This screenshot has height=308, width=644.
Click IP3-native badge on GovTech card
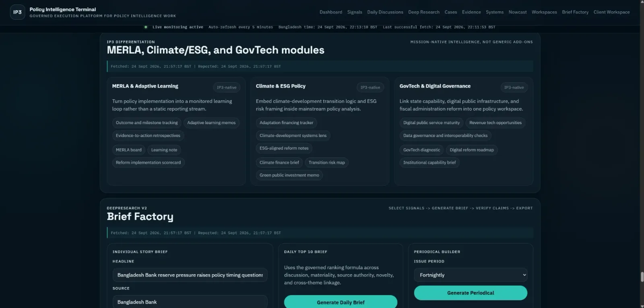514,87
